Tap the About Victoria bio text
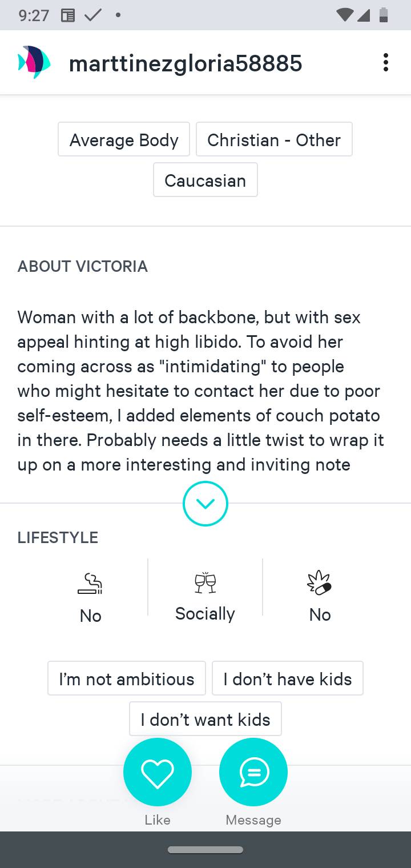411x868 pixels. [x=200, y=391]
